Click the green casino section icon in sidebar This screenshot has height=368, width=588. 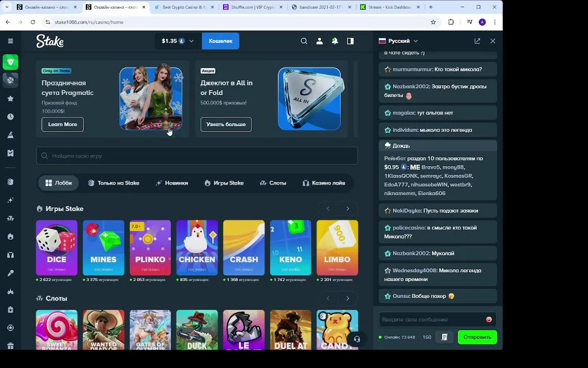pos(11,62)
